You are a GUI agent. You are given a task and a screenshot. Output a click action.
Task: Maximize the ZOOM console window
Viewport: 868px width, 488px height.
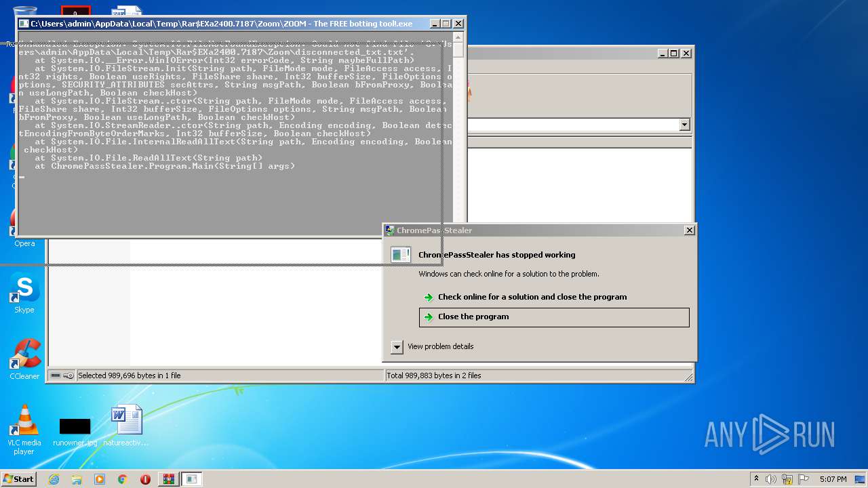[446, 24]
